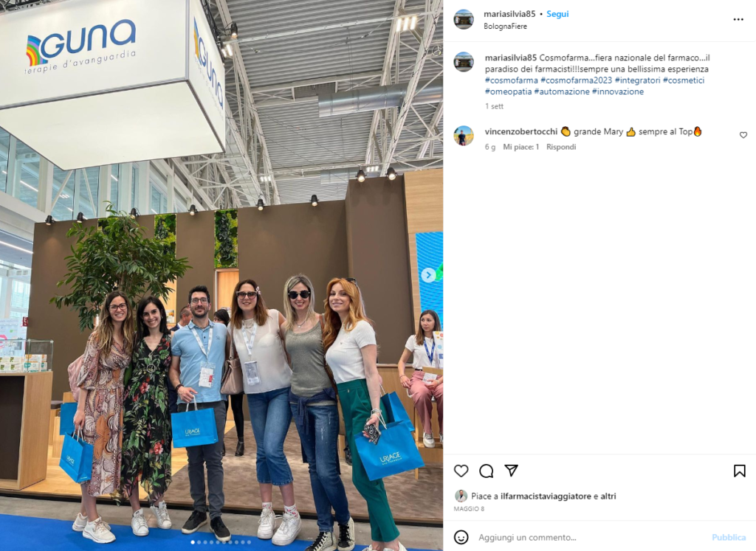Click Rispondi under the comment

(x=561, y=147)
